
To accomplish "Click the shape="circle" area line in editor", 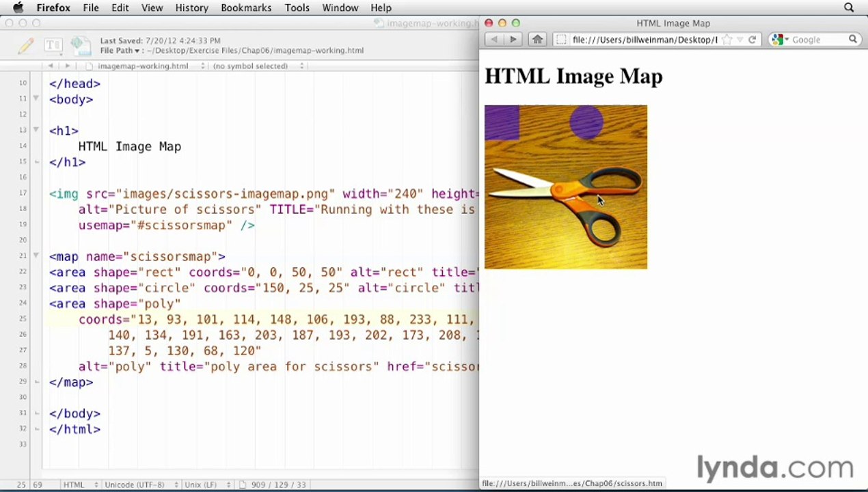I will 263,288.
